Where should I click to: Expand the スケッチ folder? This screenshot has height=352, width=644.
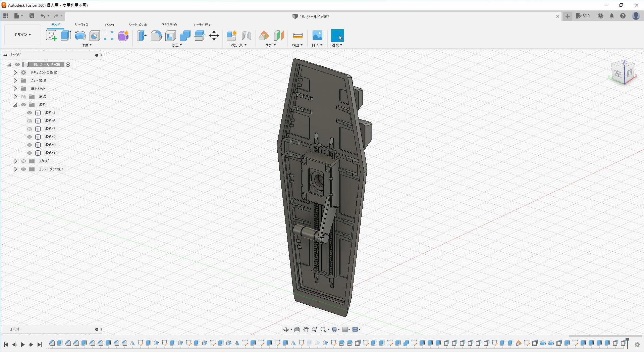15,161
